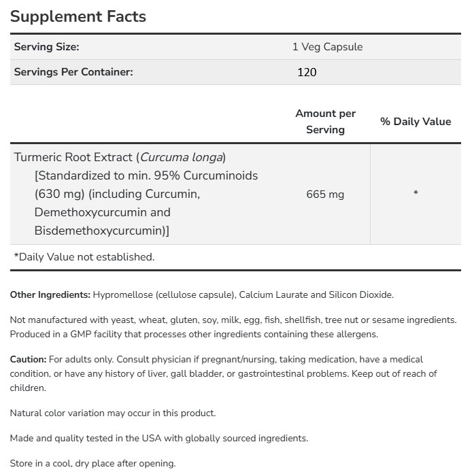Viewport: 472px width, 476px height.
Task: Click the Store in a cool, dry place line
Action: pos(92,463)
